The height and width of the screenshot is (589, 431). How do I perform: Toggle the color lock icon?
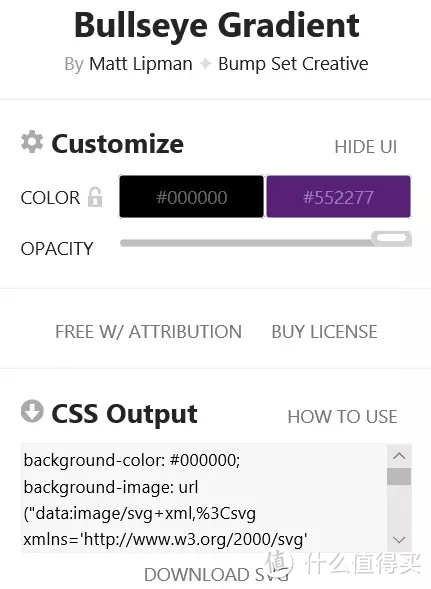point(95,197)
